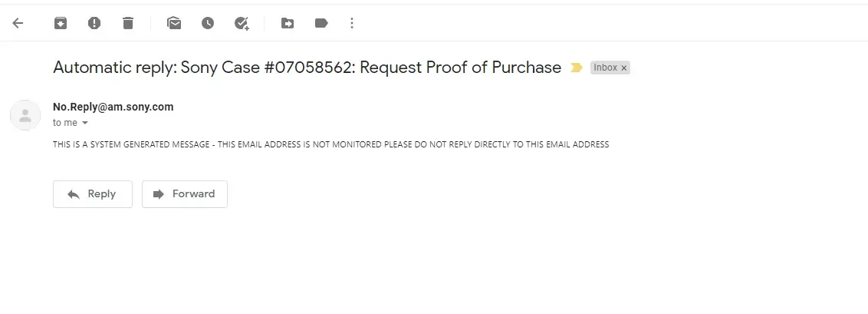Image resolution: width=868 pixels, height=314 pixels.
Task: Click the Forward button
Action: 184,194
